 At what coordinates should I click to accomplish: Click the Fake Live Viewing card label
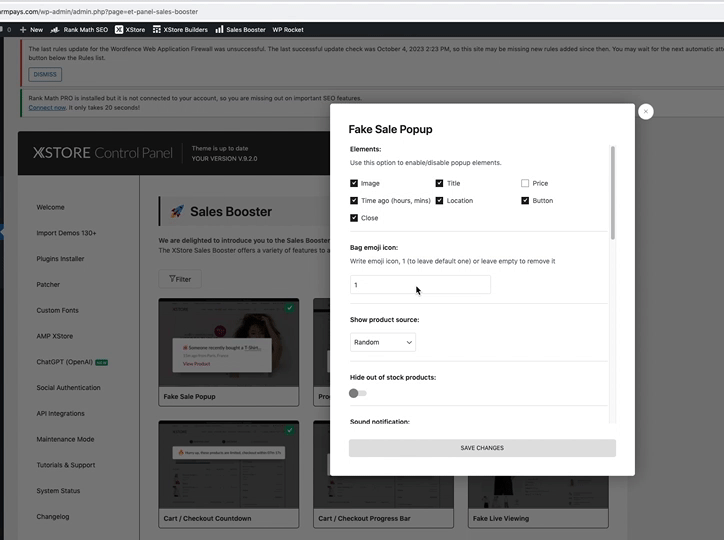(x=501, y=518)
